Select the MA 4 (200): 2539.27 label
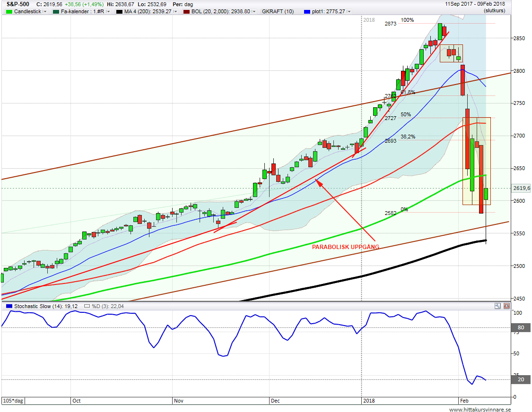This screenshot has width=532, height=412. (148, 11)
